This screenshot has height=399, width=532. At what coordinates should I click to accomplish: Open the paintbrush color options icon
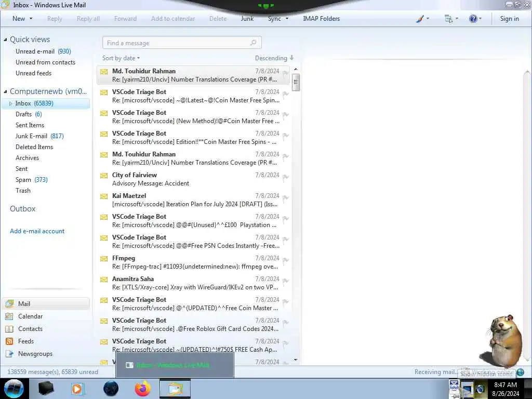pyautogui.click(x=420, y=19)
